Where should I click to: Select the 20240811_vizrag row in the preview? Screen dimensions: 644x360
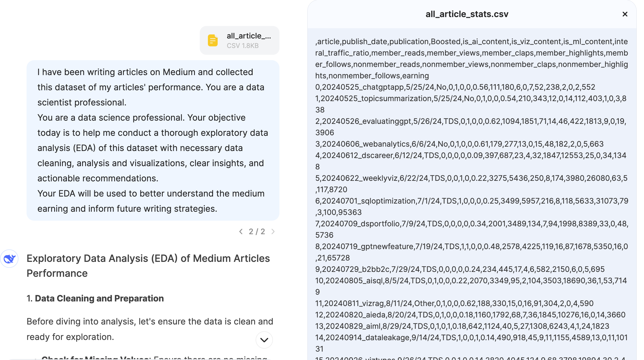click(454, 303)
